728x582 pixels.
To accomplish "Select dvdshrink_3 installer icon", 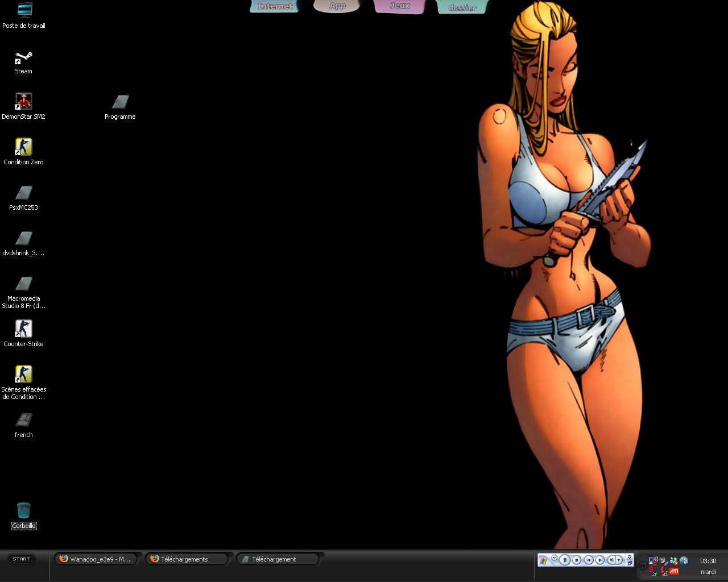I will point(23,243).
